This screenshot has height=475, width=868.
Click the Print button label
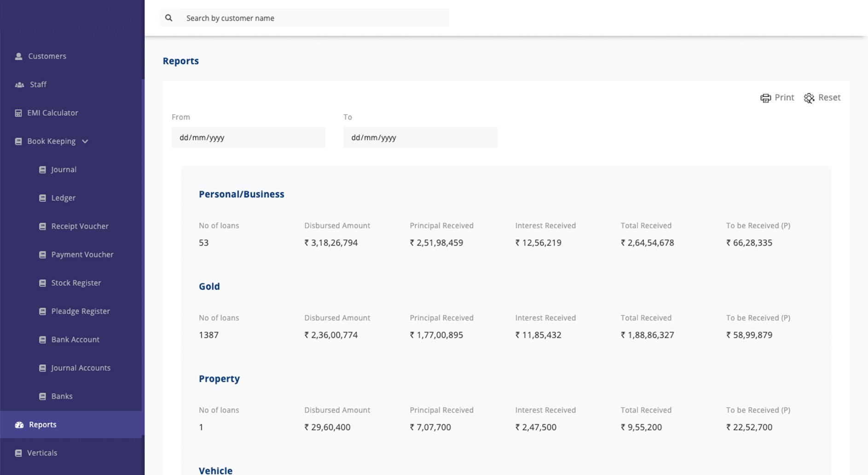(x=784, y=98)
